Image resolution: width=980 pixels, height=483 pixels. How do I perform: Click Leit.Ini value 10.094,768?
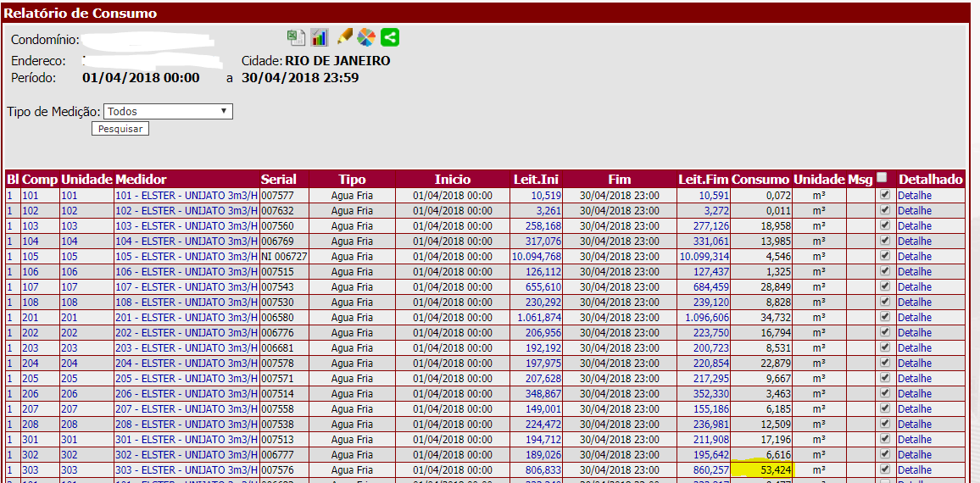click(x=536, y=257)
